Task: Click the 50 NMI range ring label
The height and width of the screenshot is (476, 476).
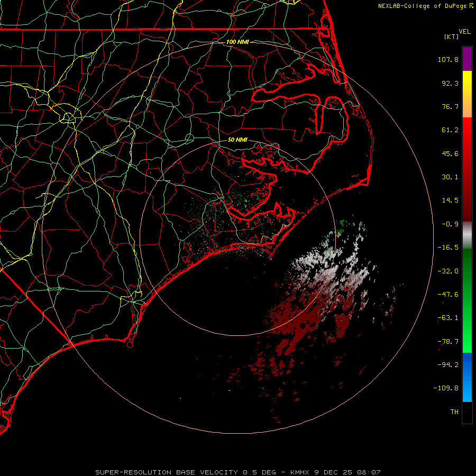Action: 237,140
